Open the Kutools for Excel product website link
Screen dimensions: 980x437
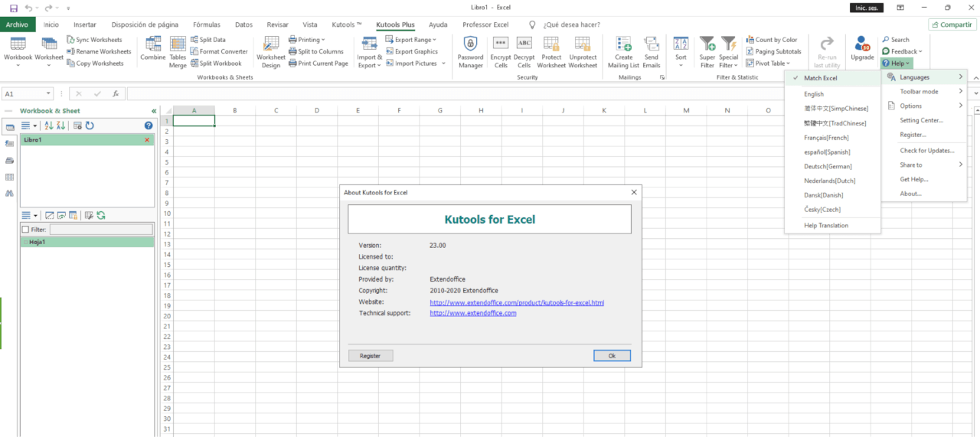pos(517,302)
